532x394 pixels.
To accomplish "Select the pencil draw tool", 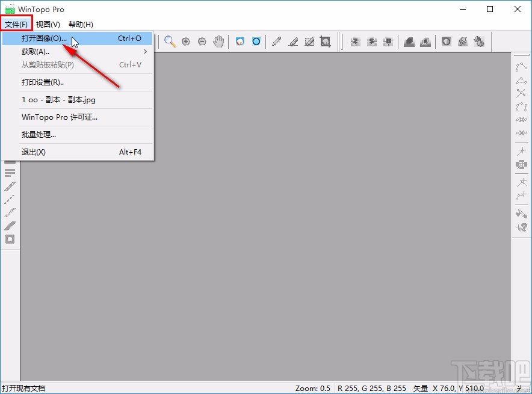I will click(x=276, y=42).
